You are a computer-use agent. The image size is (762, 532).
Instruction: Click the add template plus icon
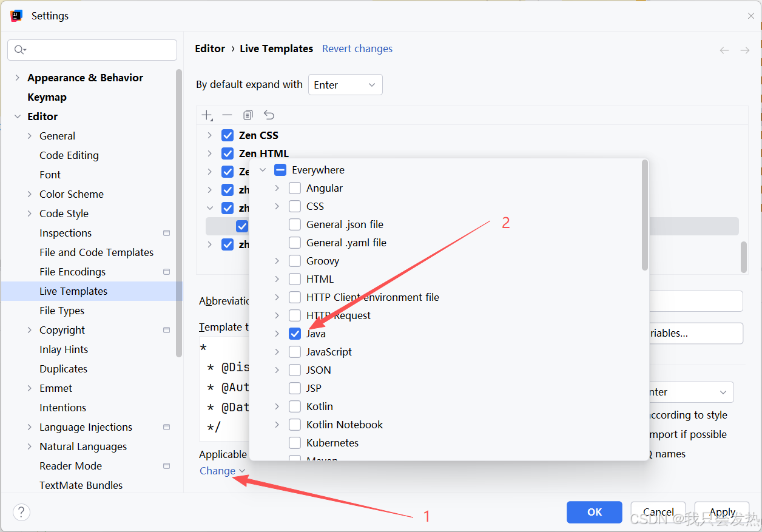pos(207,115)
